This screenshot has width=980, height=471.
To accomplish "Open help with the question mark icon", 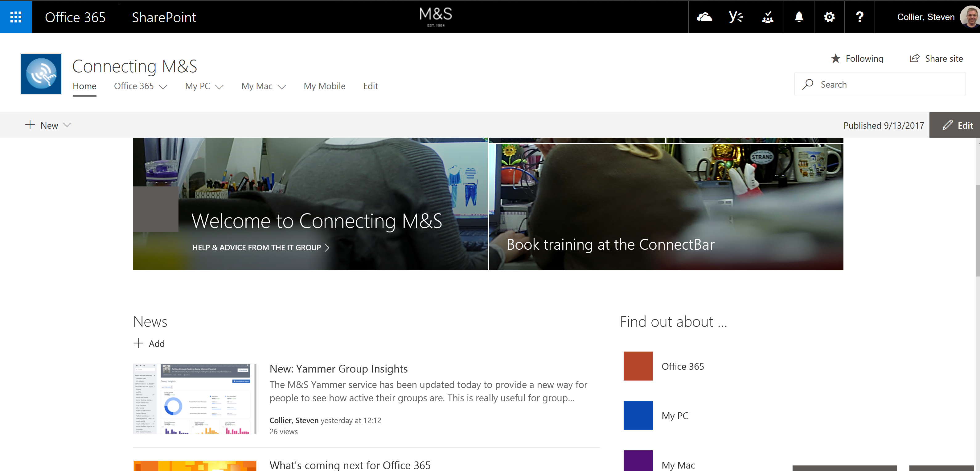I will pyautogui.click(x=859, y=17).
